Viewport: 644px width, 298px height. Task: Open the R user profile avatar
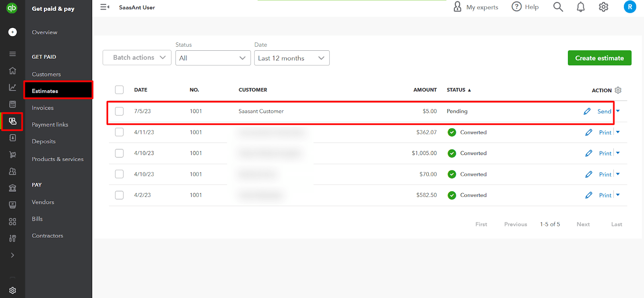click(630, 7)
